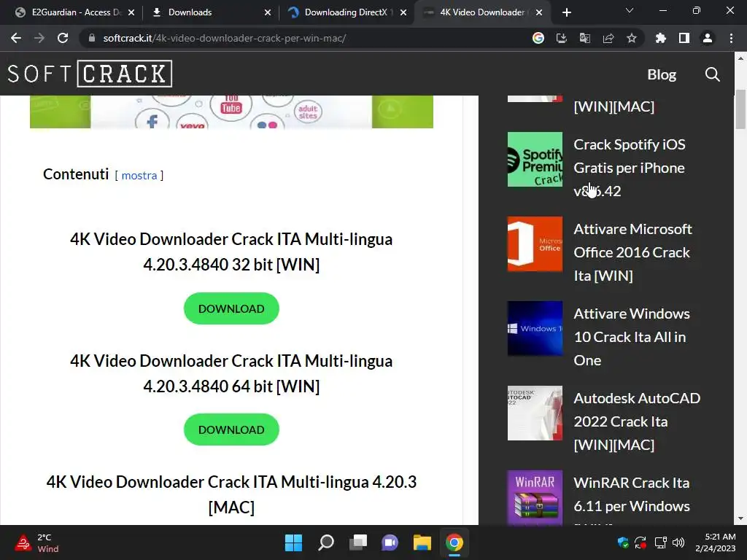The height and width of the screenshot is (560, 747).
Task: Go forward to the next page
Action: pyautogui.click(x=39, y=38)
